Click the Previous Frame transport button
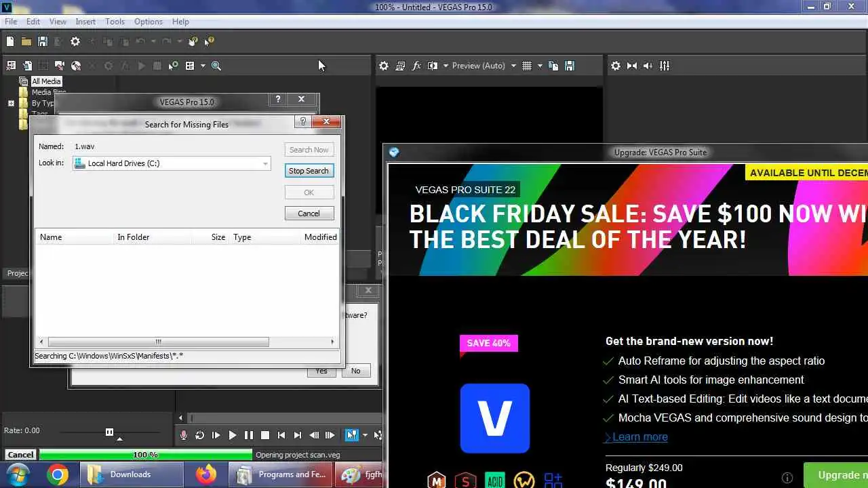The width and height of the screenshot is (868, 488). click(314, 435)
